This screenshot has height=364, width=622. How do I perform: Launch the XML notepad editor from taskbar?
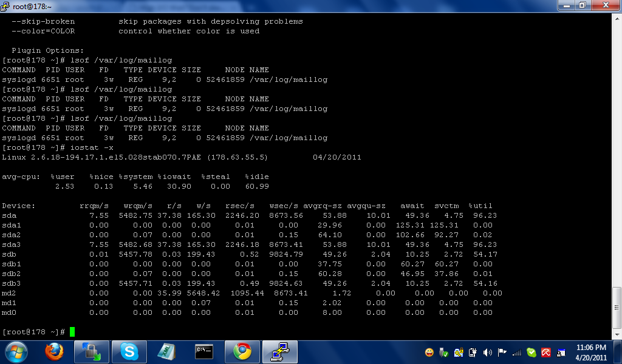(166, 351)
